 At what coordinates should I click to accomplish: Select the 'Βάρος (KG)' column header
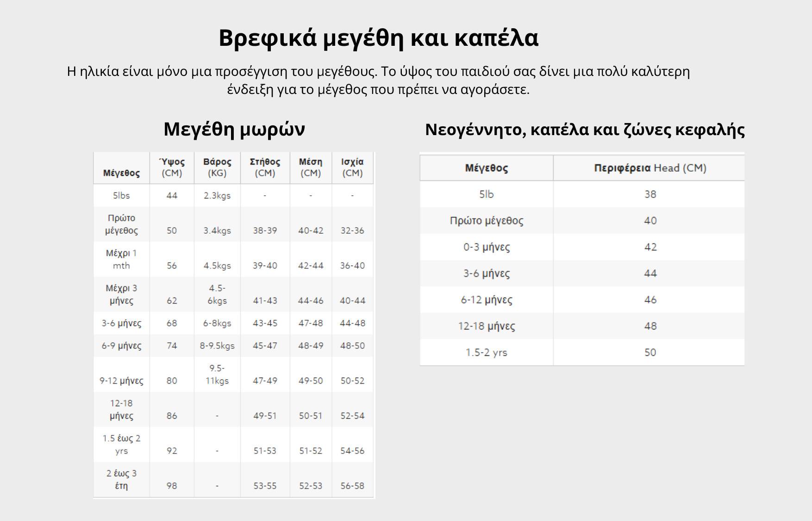(217, 167)
